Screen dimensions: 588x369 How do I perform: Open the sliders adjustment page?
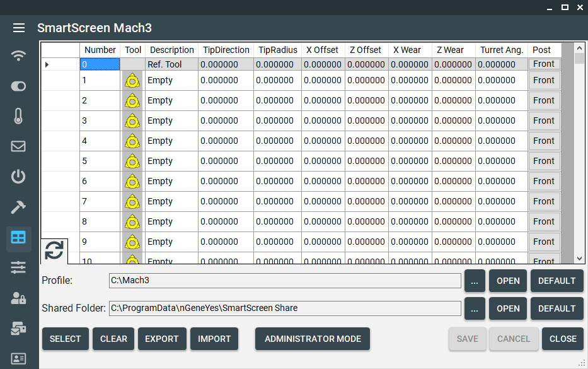19,267
